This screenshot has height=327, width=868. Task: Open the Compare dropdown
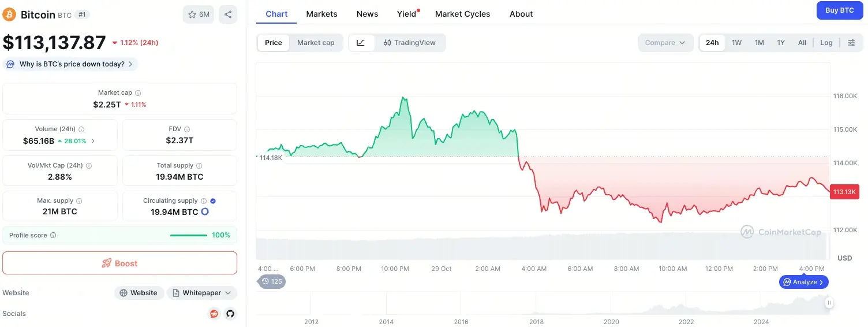click(665, 43)
